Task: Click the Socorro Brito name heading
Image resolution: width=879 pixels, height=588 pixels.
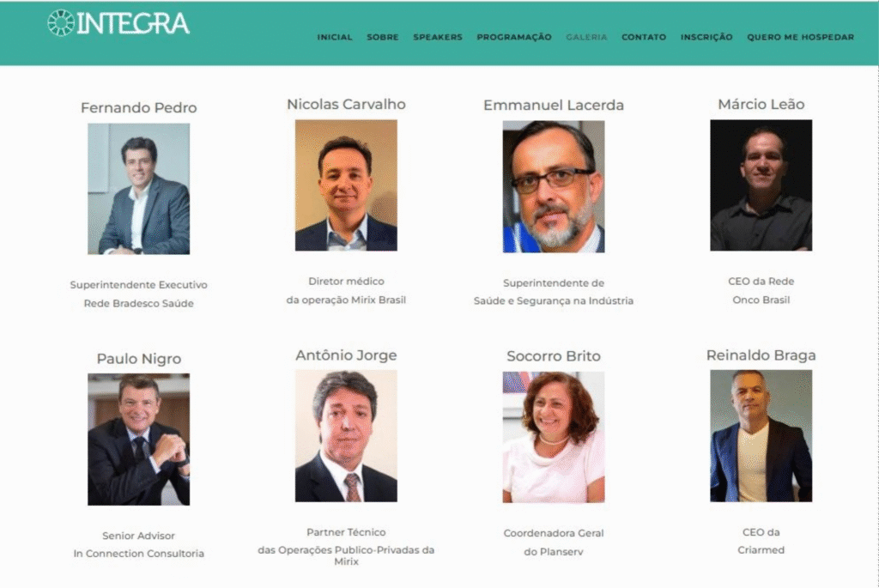Action: (x=554, y=356)
